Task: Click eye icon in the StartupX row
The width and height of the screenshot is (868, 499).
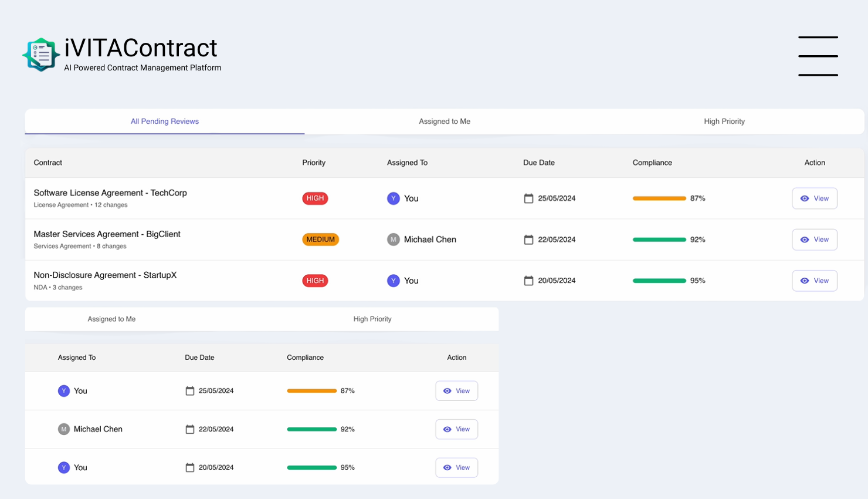Action: click(805, 281)
